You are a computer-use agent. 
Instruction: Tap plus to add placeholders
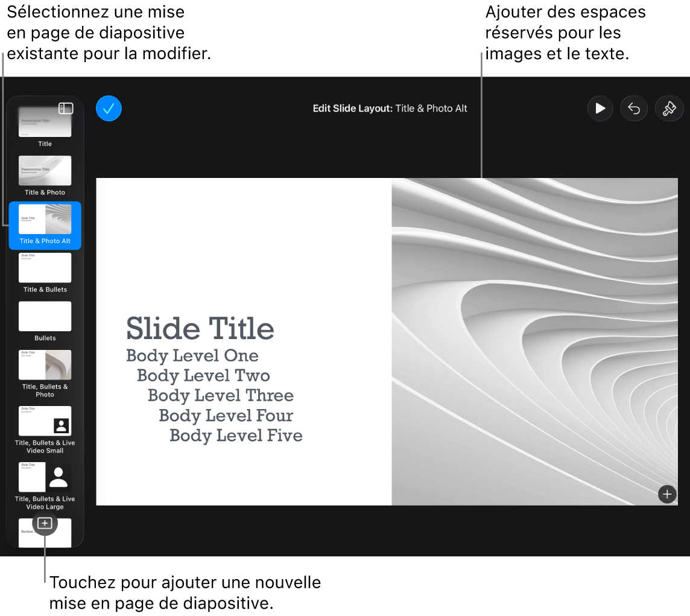click(x=667, y=494)
